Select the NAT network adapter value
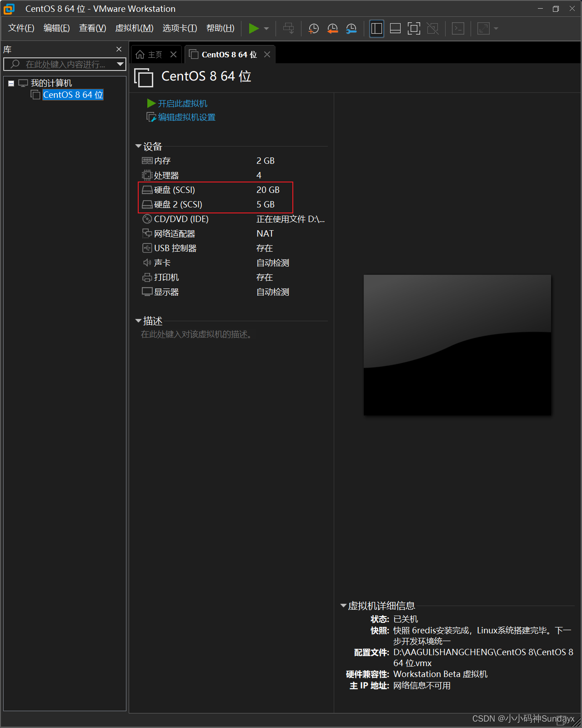The image size is (582, 728). point(265,233)
